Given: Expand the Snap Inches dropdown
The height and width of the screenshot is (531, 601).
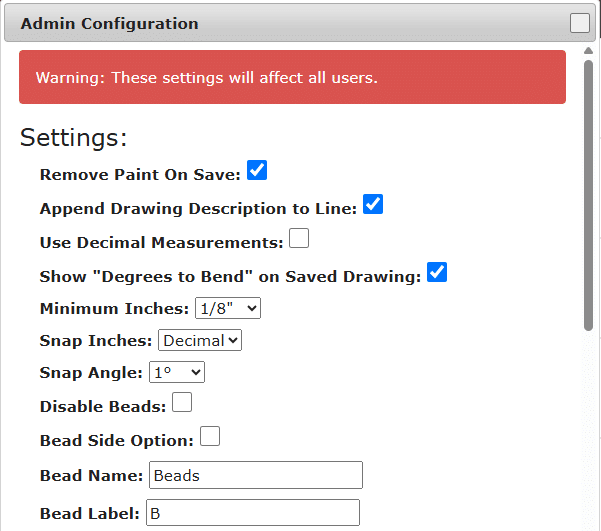Looking at the screenshot, I should click(x=200, y=340).
